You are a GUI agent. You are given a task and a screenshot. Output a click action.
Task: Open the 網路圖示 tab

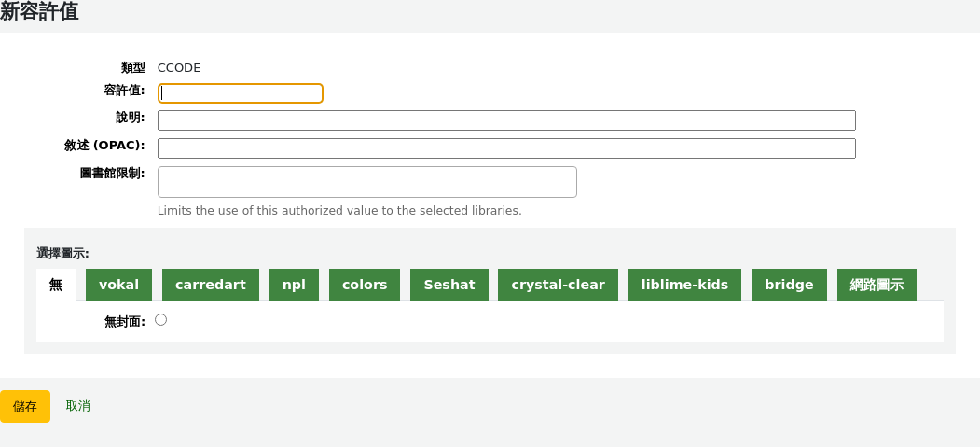[x=876, y=286]
